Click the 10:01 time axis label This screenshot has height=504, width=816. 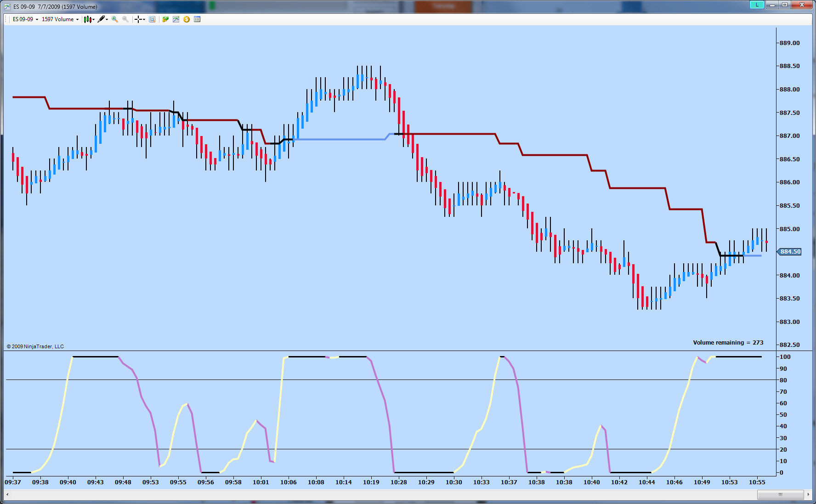[261, 482]
